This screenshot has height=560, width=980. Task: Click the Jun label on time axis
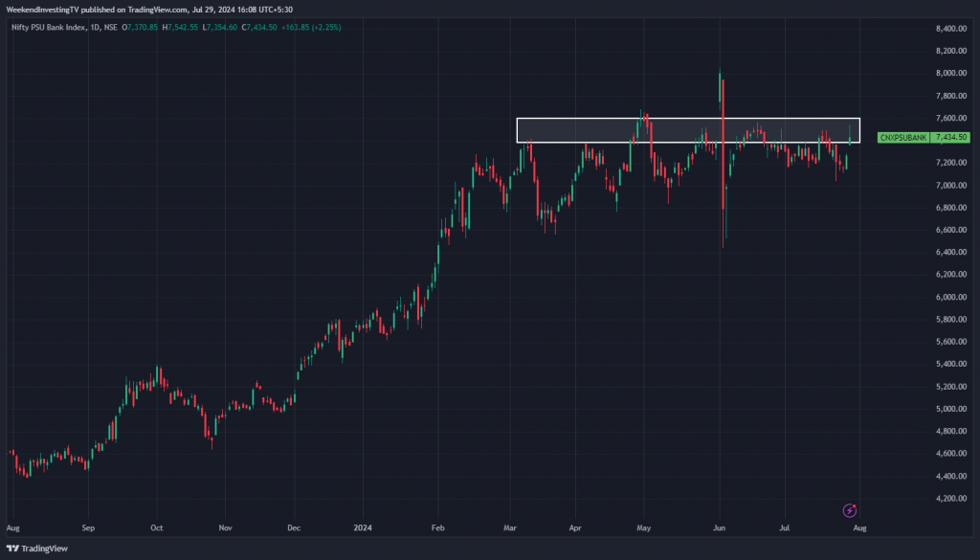point(720,527)
